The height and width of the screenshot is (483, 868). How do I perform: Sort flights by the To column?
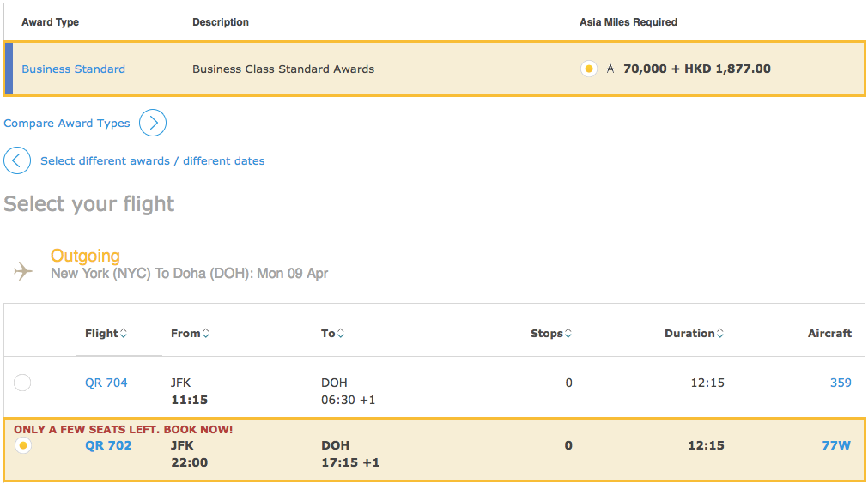pos(332,334)
